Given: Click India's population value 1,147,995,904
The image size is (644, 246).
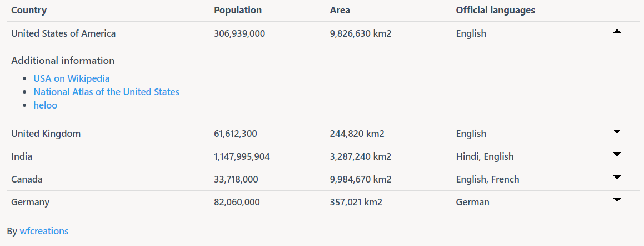Looking at the screenshot, I should click(x=242, y=157).
